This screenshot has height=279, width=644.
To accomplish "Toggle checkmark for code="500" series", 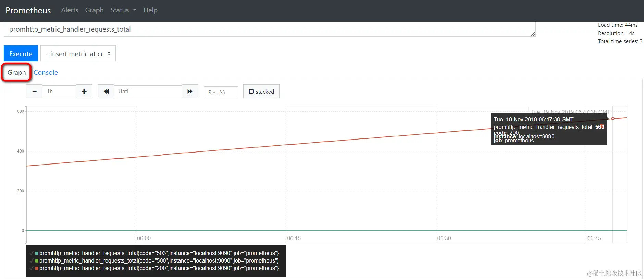I will coord(32,261).
